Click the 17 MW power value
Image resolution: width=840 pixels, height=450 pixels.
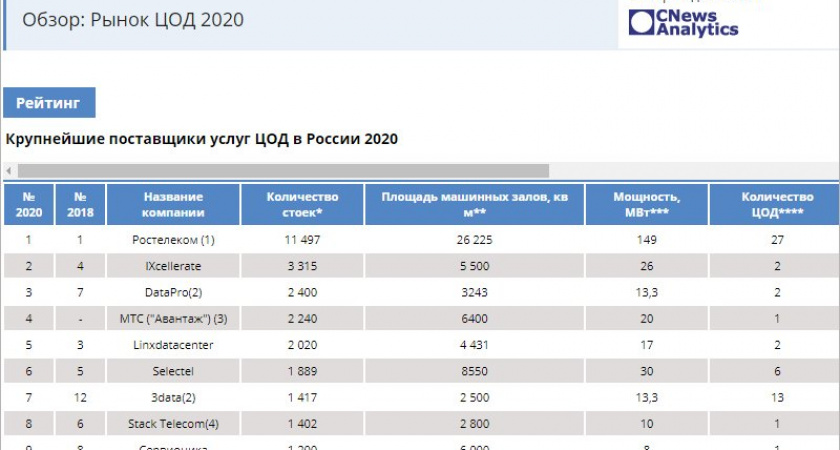tap(647, 345)
